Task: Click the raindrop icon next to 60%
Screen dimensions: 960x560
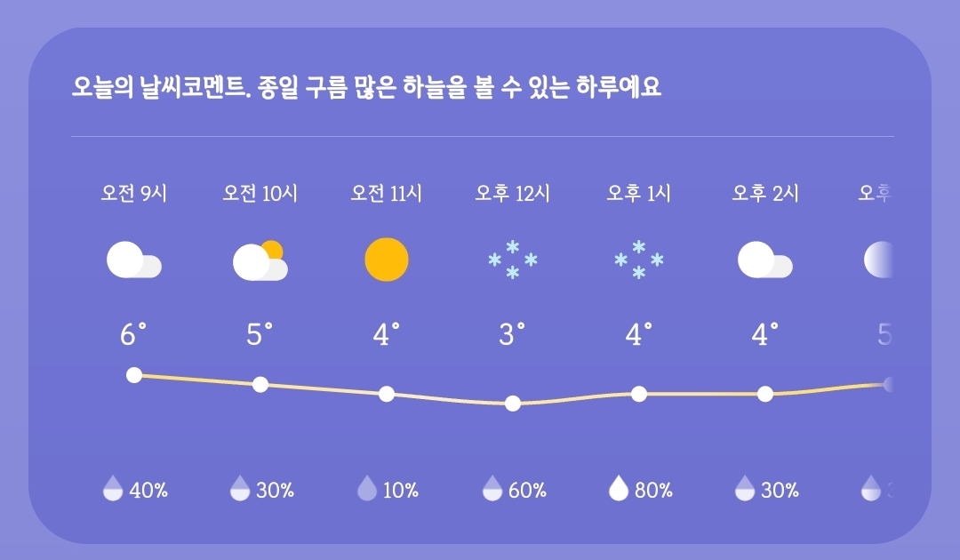Action: 492,488
